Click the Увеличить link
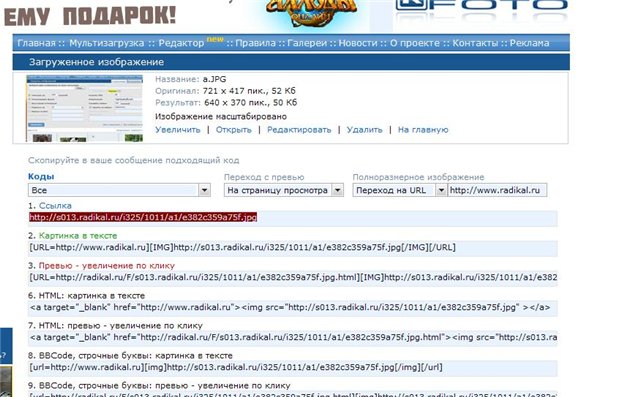 (x=178, y=130)
